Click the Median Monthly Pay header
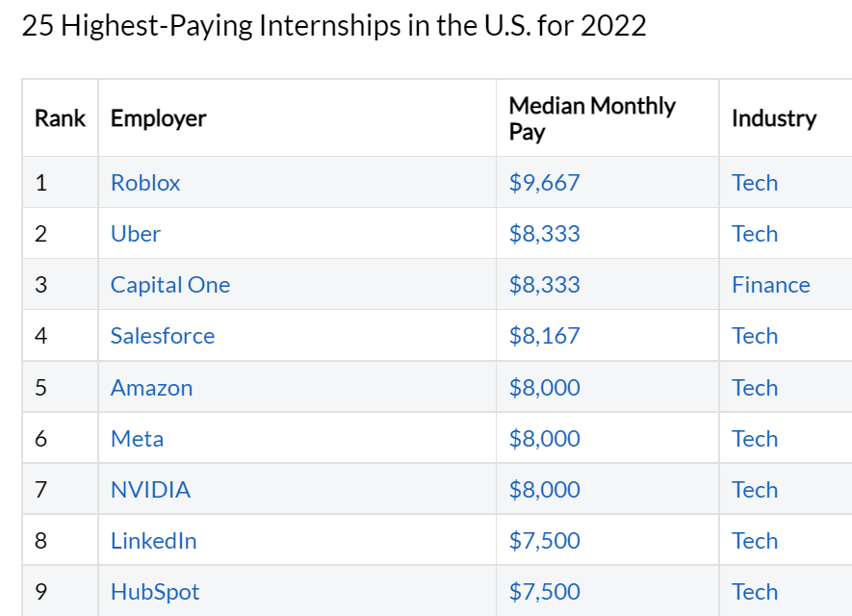Viewport: 852px width, 616px height. 591,118
